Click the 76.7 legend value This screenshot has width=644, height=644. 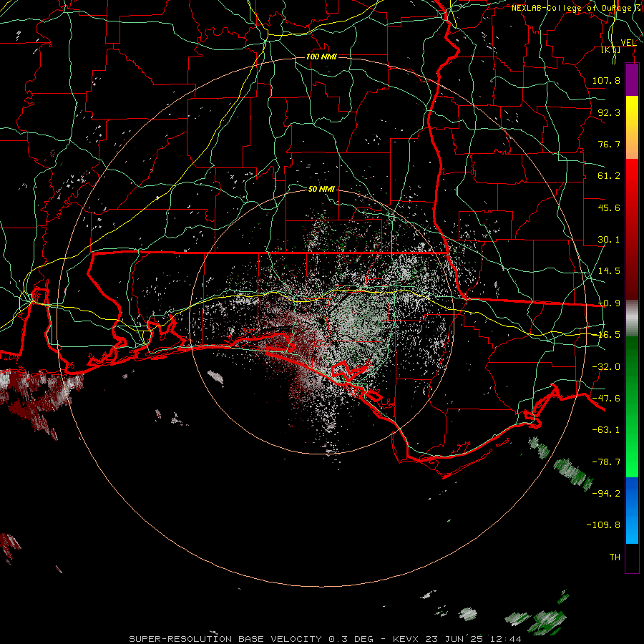[609, 144]
